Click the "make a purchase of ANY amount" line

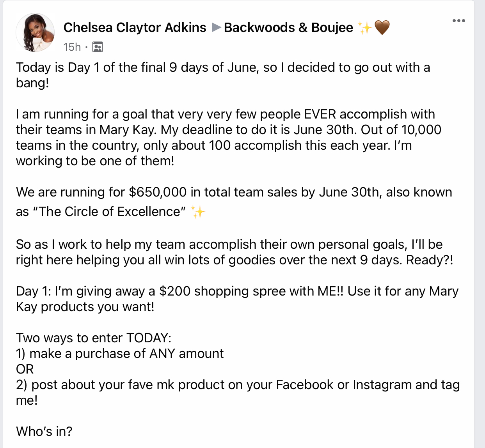(x=120, y=353)
